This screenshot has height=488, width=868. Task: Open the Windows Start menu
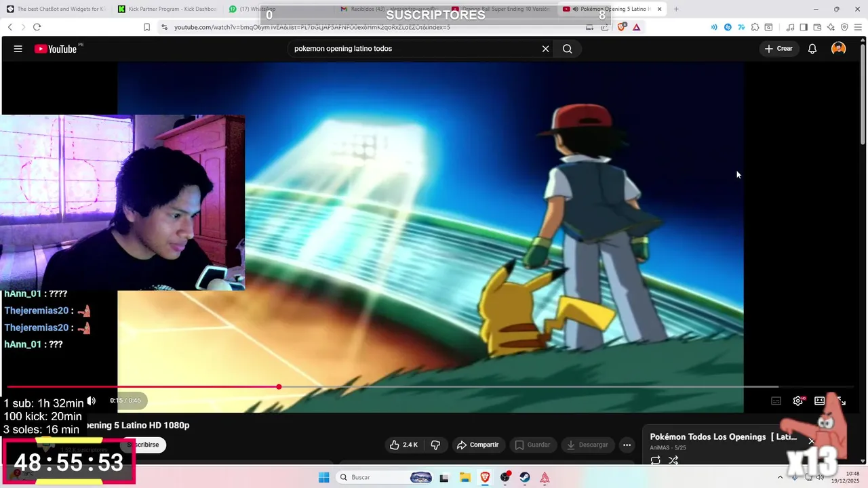324,477
